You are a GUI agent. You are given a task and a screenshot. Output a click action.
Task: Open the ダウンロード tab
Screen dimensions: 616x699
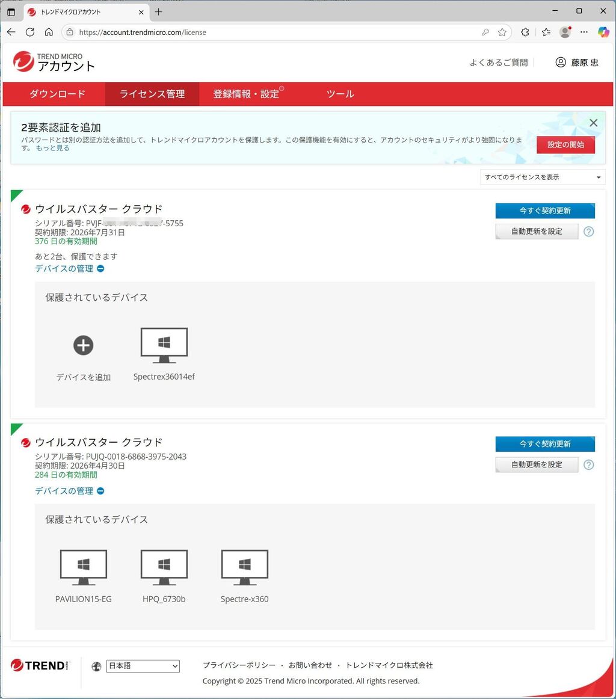(57, 94)
